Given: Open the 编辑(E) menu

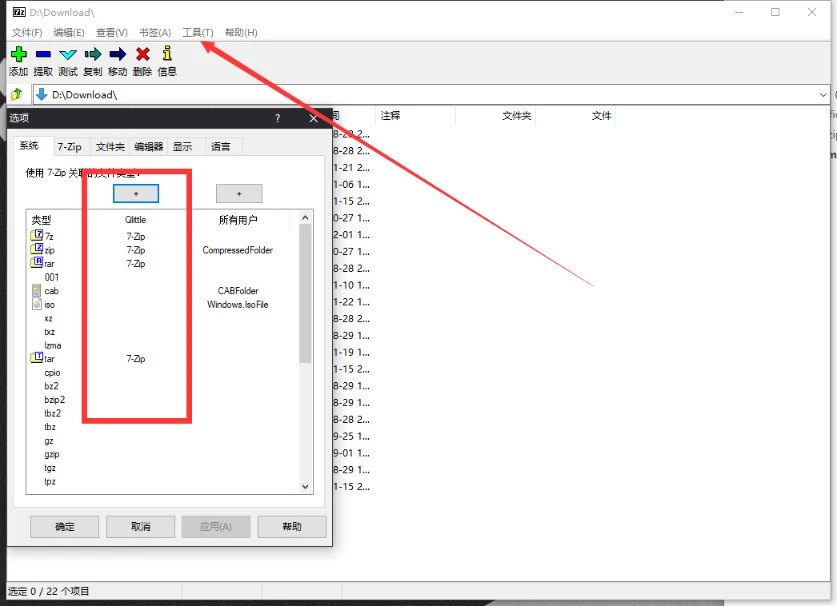Looking at the screenshot, I should tap(69, 33).
